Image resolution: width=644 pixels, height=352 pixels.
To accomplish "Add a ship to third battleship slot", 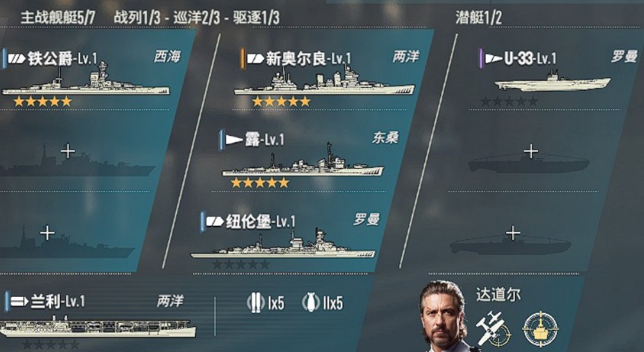I will tap(47, 233).
